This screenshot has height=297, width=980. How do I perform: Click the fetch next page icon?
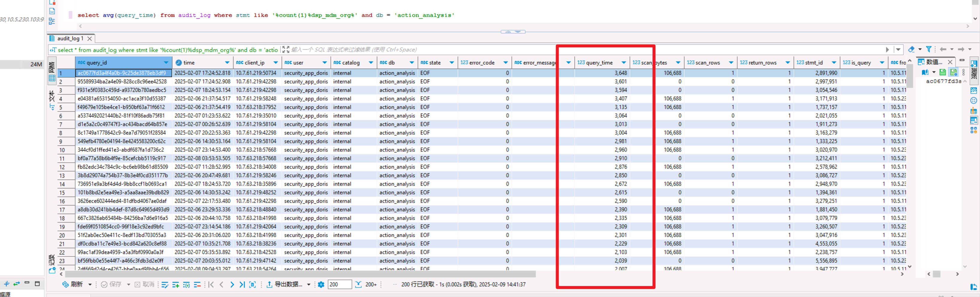[358, 284]
